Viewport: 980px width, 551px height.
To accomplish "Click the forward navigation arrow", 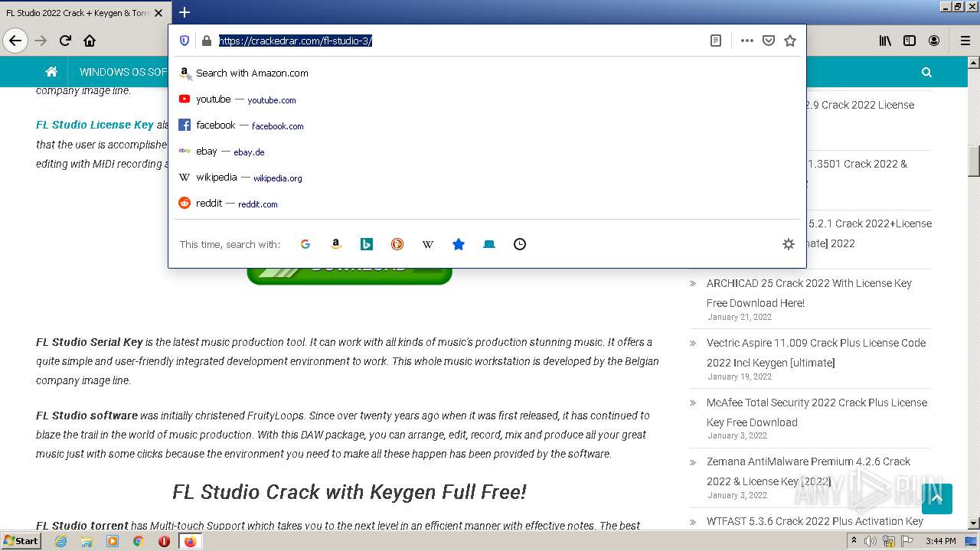I will coord(41,41).
